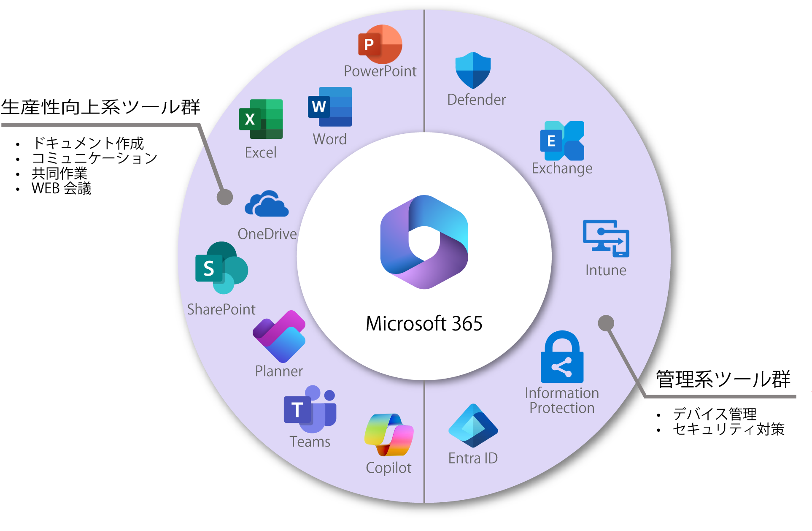Click the Word icon

(x=330, y=107)
